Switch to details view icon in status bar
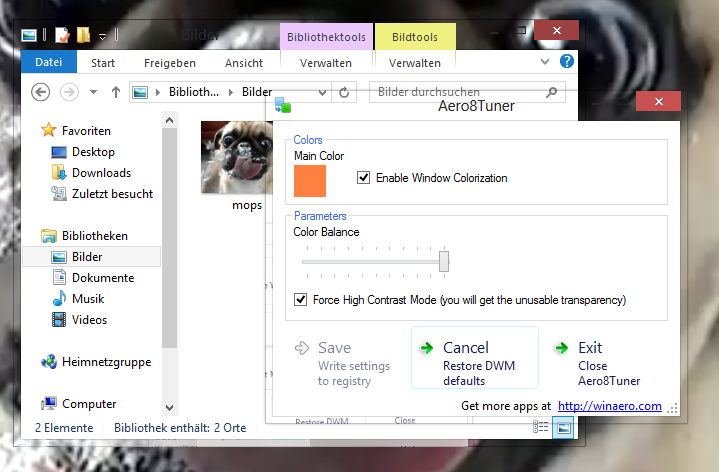Viewport: 719px width, 472px height. tap(541, 427)
